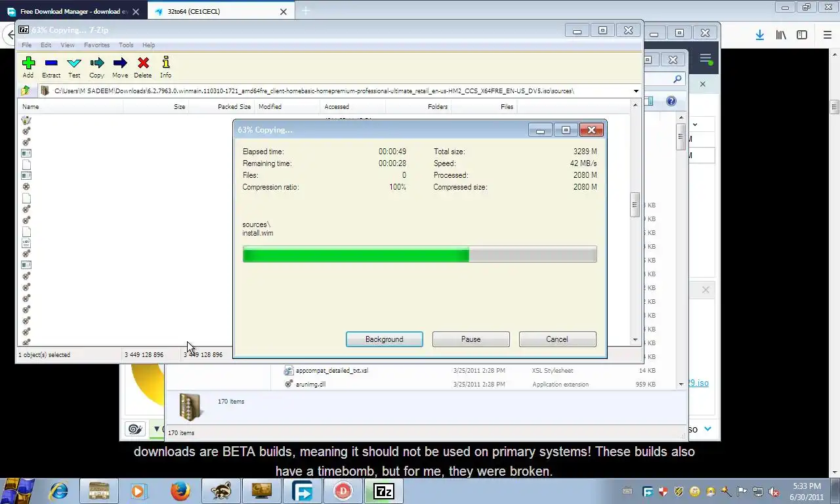The image size is (840, 504).
Task: Open the 7-Zip address path dropdown
Action: (636, 91)
